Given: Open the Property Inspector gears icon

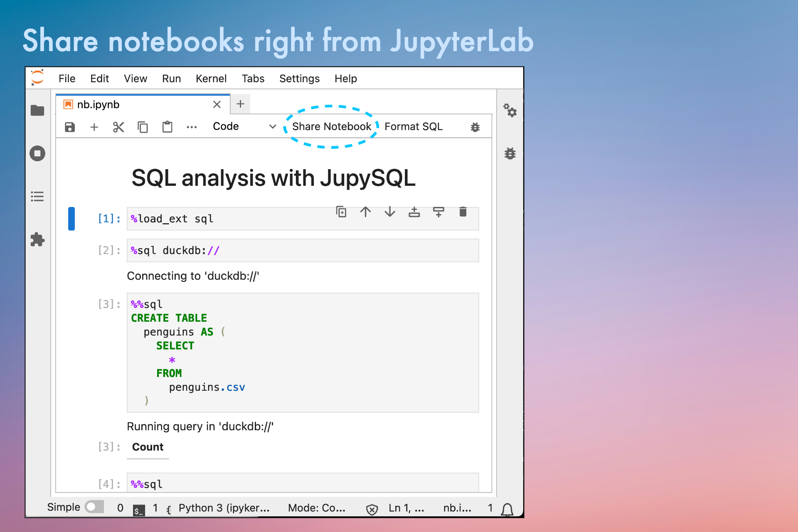Looking at the screenshot, I should 510,110.
